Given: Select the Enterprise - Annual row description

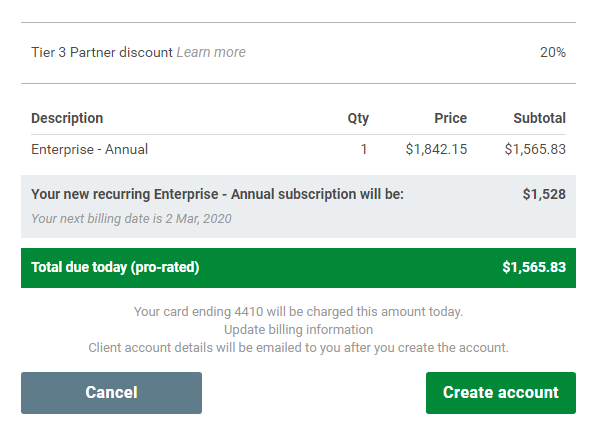Looking at the screenshot, I should point(90,149).
